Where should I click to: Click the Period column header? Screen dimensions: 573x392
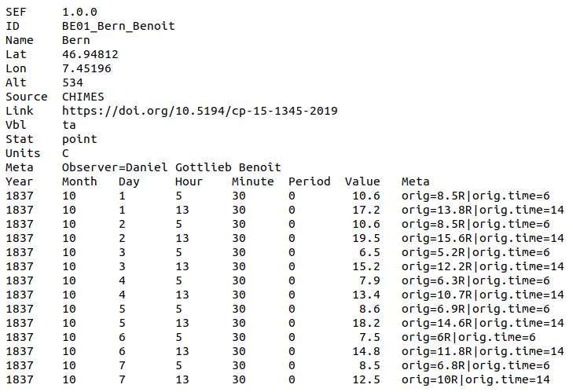click(309, 181)
